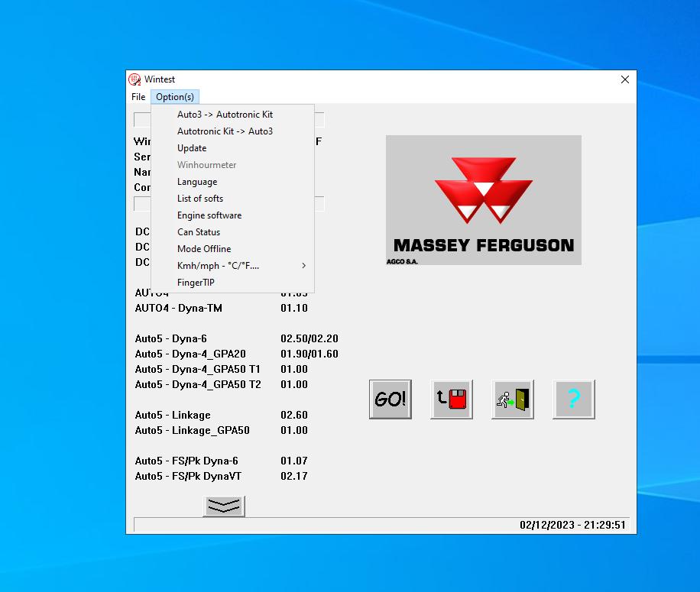Click the Wintest title bar app icon

point(134,79)
